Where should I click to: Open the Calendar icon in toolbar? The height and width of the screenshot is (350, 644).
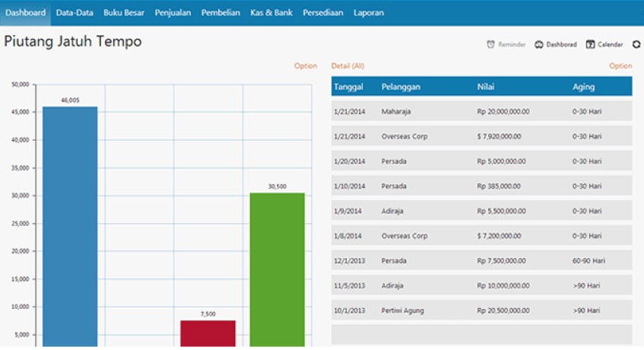click(590, 45)
